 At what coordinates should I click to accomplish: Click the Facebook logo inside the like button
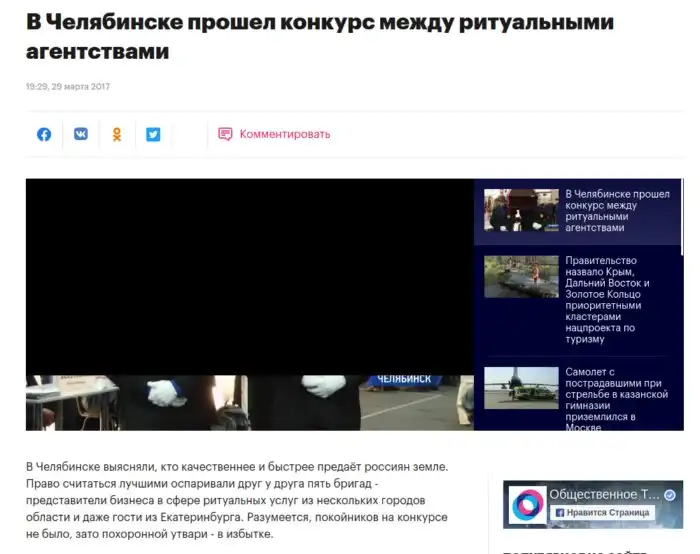coord(560,512)
